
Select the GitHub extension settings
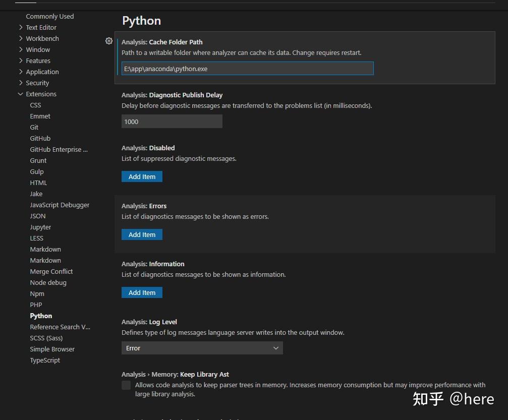40,138
